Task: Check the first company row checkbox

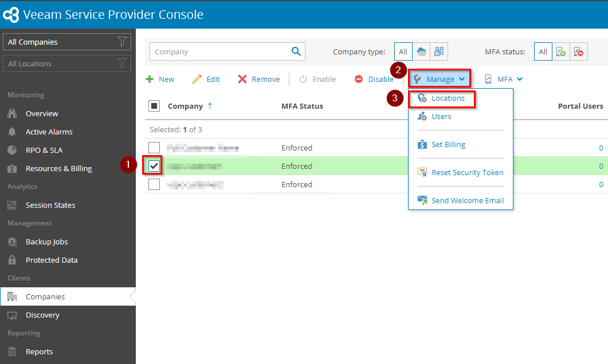Action: (x=154, y=148)
